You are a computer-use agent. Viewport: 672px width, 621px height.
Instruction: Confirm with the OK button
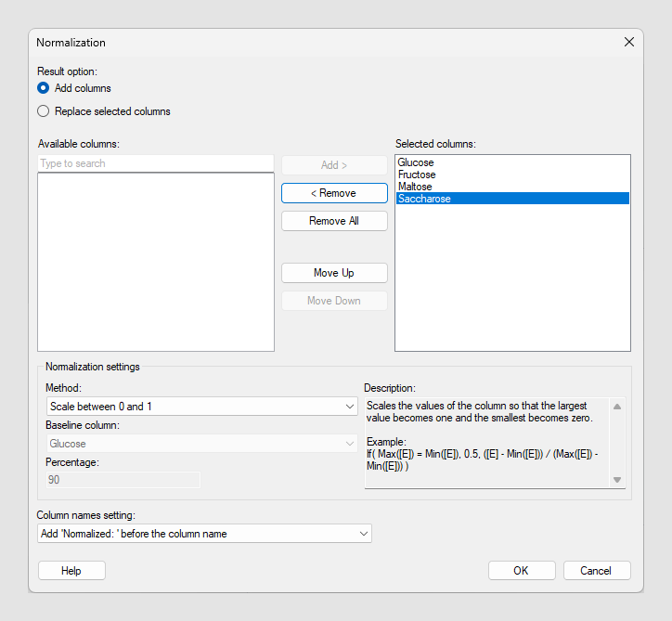coord(522,571)
